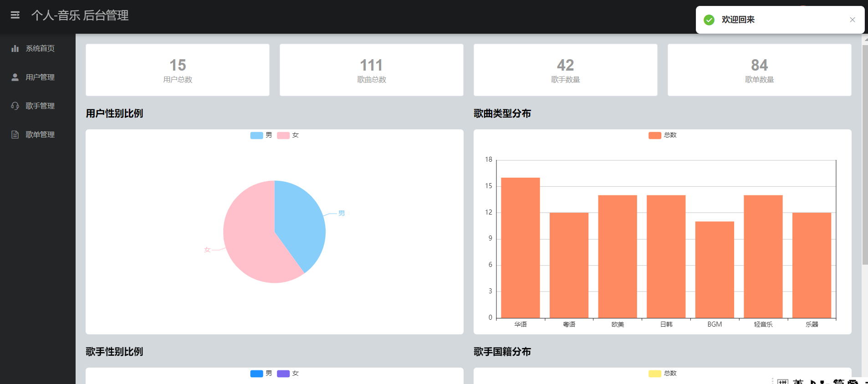Open 歌手管理 from the sidebar
Image resolution: width=868 pixels, height=384 pixels.
click(38, 106)
